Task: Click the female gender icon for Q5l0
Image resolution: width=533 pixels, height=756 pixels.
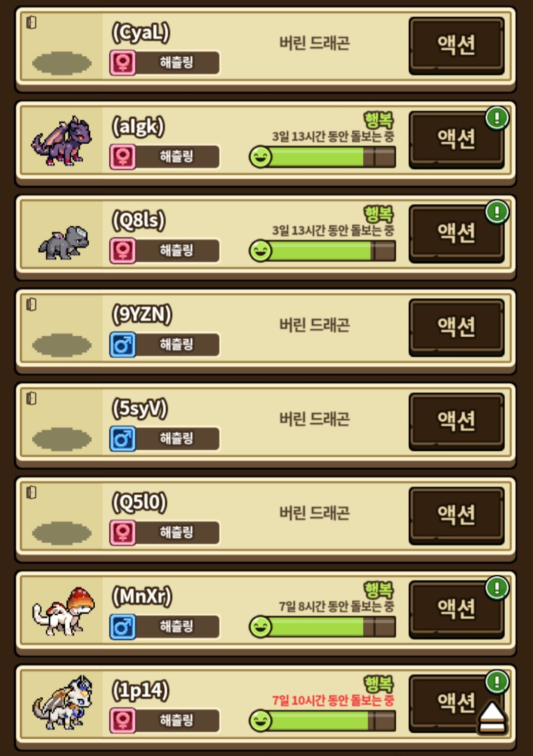Action: [122, 532]
